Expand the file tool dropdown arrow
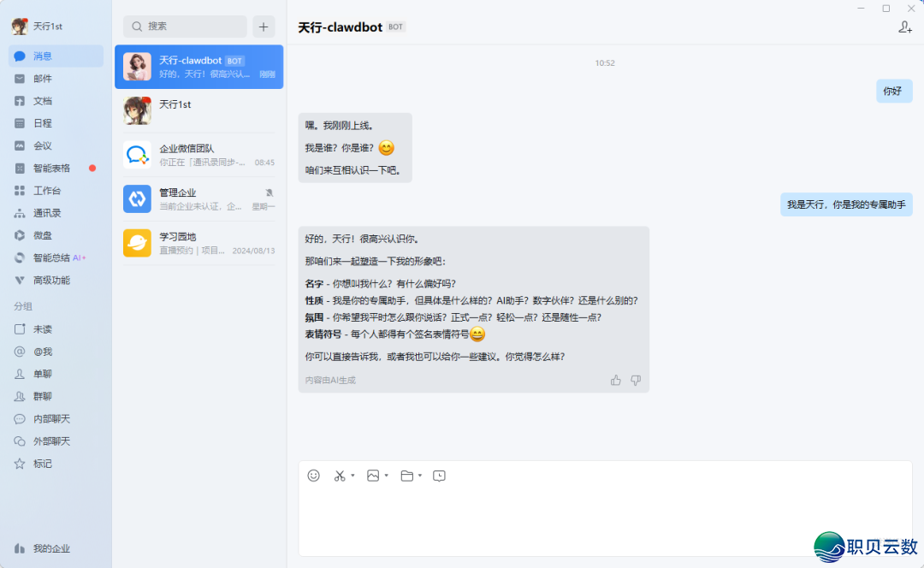924x568 pixels. click(418, 476)
